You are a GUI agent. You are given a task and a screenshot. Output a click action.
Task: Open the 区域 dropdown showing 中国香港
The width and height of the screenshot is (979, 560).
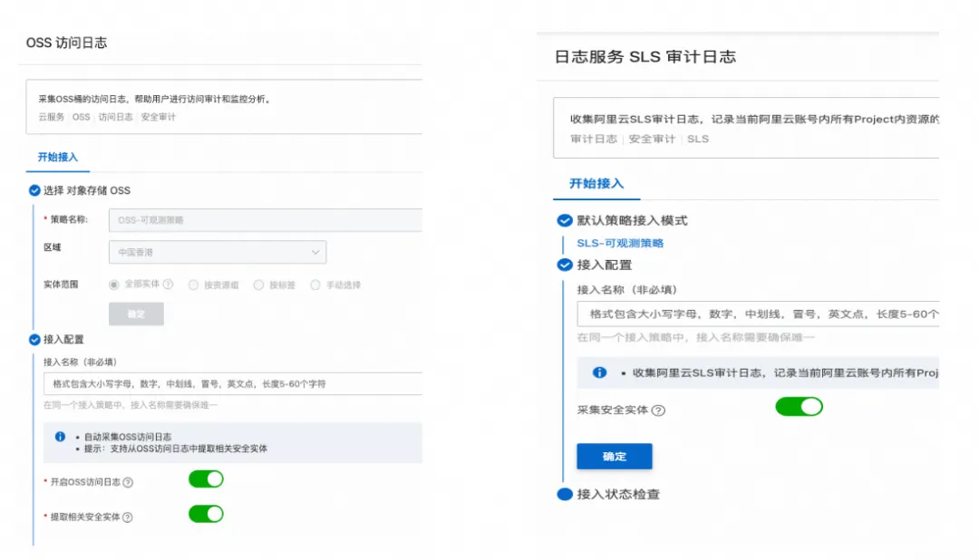218,252
